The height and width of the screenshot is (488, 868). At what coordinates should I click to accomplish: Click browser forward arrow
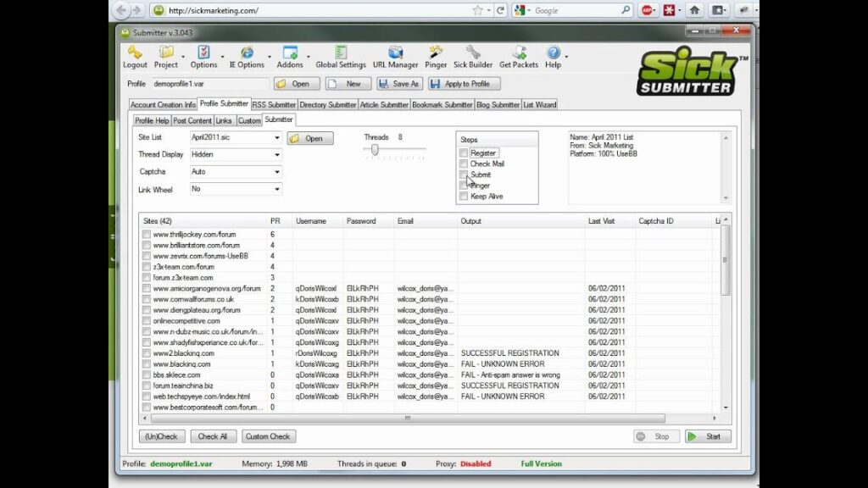click(x=136, y=10)
